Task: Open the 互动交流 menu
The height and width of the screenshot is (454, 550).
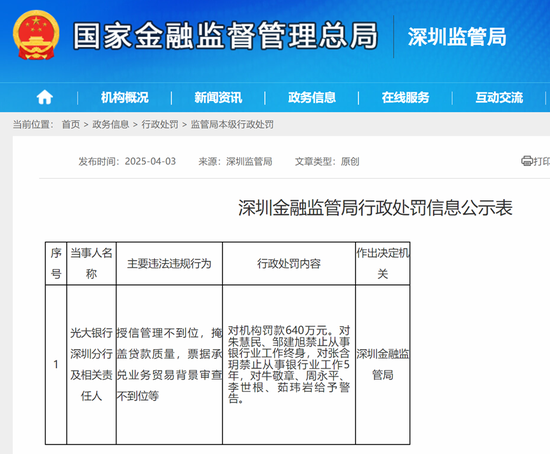Action: click(x=499, y=98)
